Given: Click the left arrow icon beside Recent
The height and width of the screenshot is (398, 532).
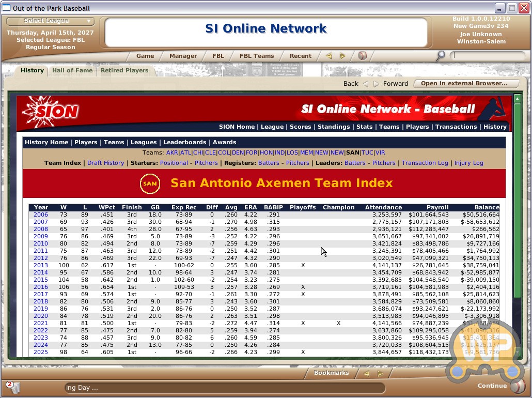Looking at the screenshot, I should pyautogui.click(x=328, y=56).
